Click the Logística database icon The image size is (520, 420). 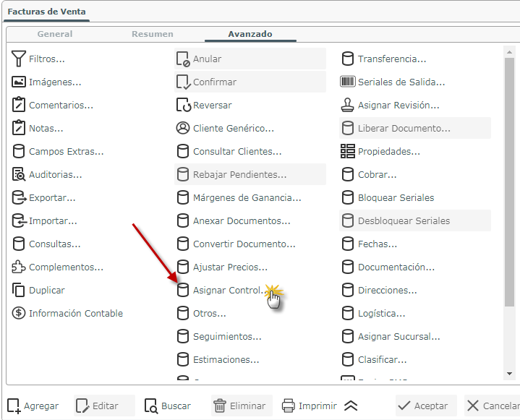(348, 313)
